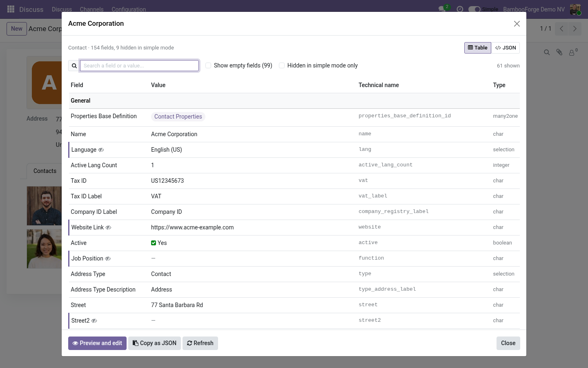Open the messages icon with badge 2
588x368 pixels.
click(443, 9)
